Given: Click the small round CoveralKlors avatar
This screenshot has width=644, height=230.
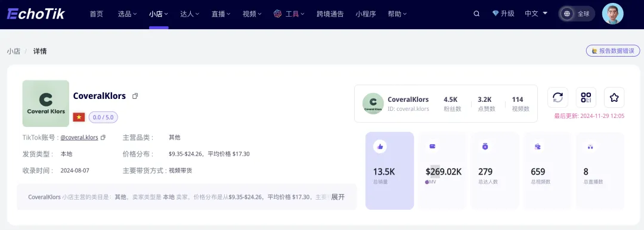Looking at the screenshot, I should [x=373, y=104].
